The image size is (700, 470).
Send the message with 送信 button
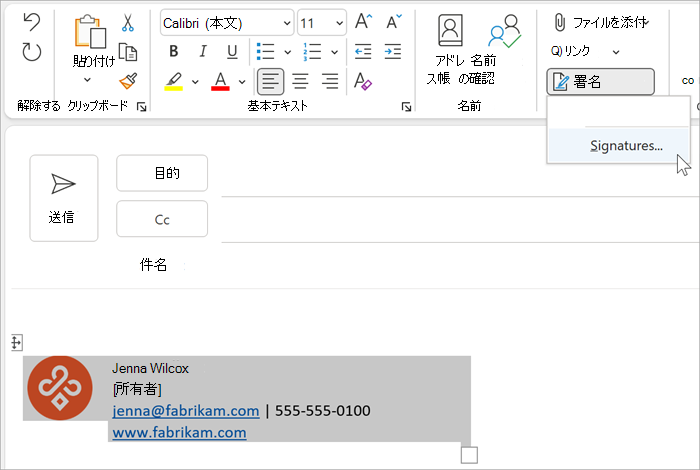tap(64, 198)
